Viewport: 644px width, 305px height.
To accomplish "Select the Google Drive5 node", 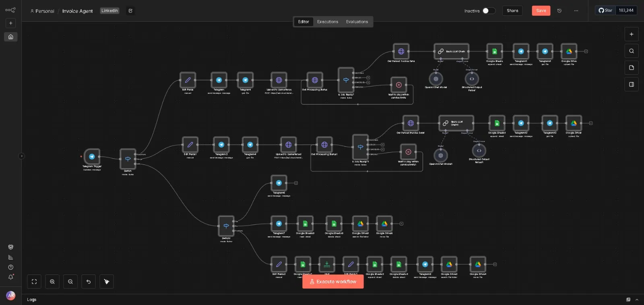I will [x=360, y=223].
